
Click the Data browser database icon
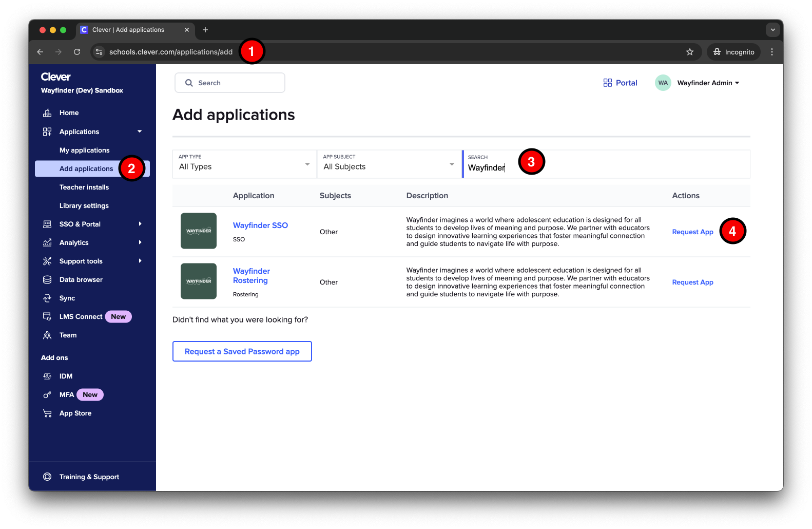[47, 280]
